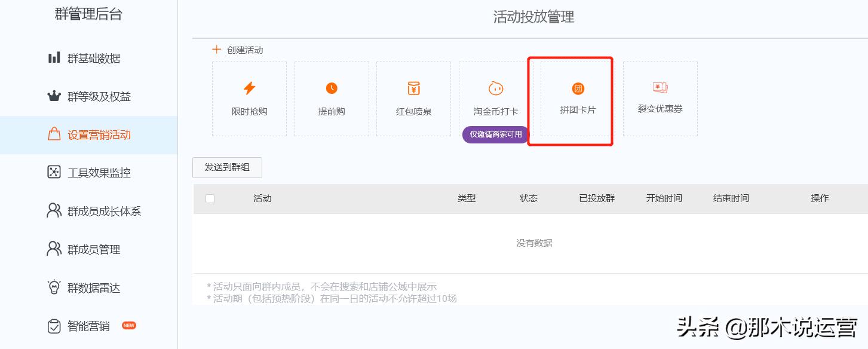Screen dimensions: 868x349
Task: Select the 淘金币打卡 coin icon
Action: coord(495,88)
